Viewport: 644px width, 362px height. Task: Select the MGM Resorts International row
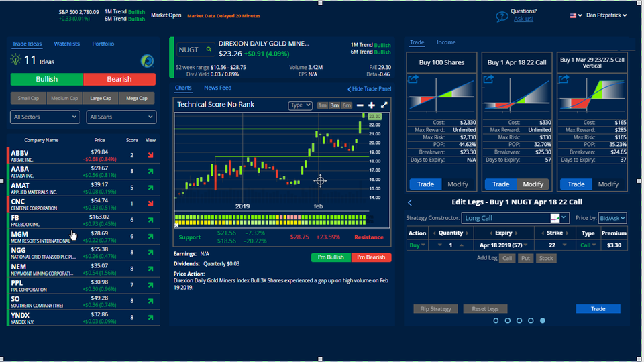(83, 237)
